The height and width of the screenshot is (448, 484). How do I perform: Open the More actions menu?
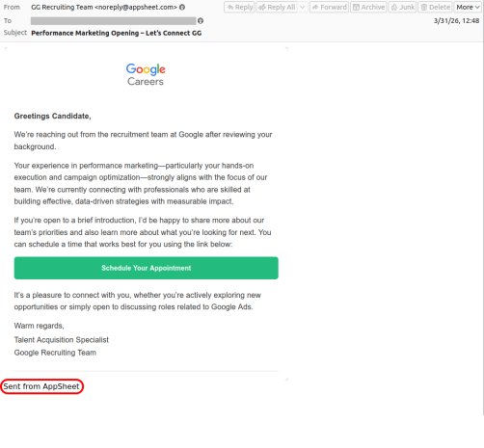[468, 7]
